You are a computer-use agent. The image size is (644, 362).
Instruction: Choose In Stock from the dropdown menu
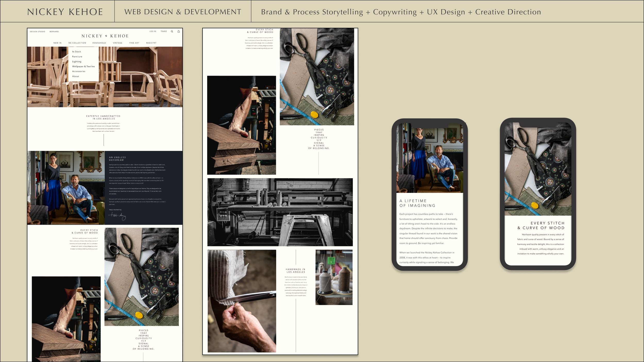[x=77, y=52]
